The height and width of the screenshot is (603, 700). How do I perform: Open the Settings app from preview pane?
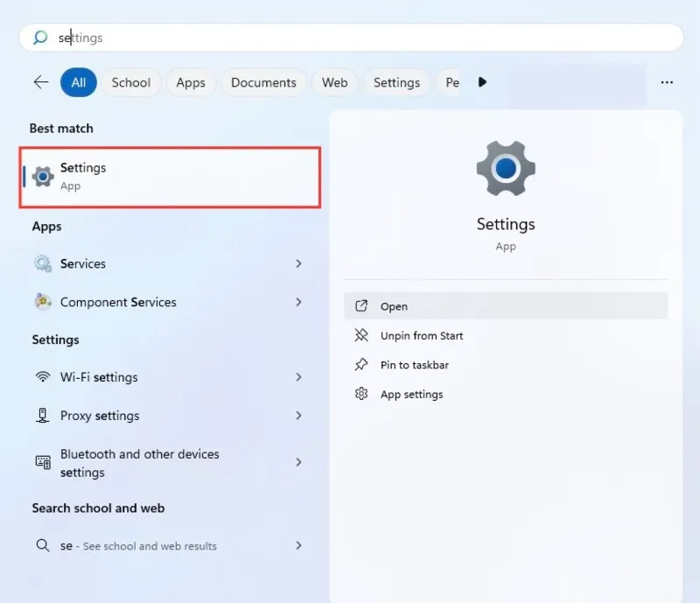pos(394,306)
